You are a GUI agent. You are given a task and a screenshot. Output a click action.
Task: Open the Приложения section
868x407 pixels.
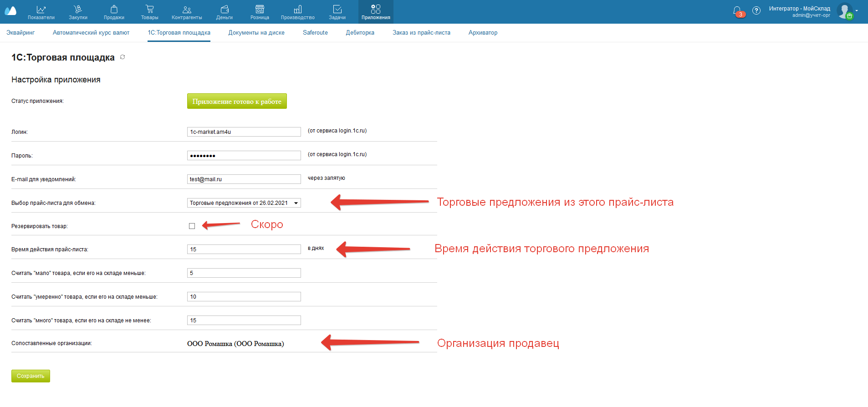(376, 12)
